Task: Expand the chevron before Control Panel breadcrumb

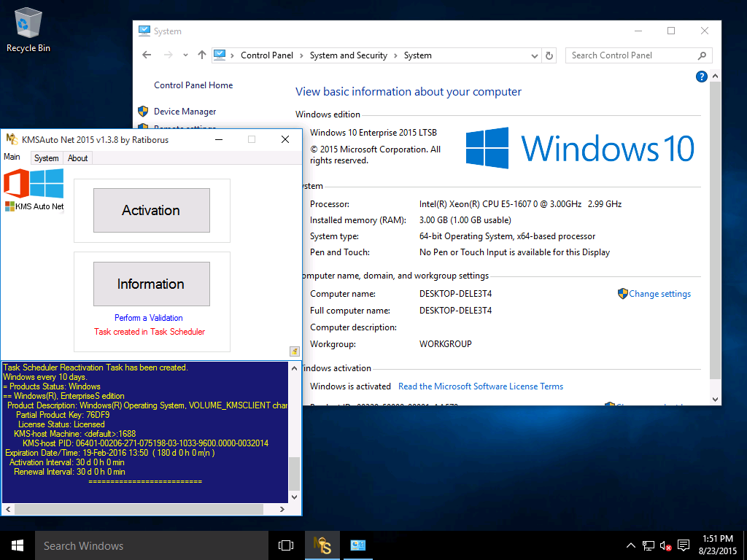Action: pos(233,55)
